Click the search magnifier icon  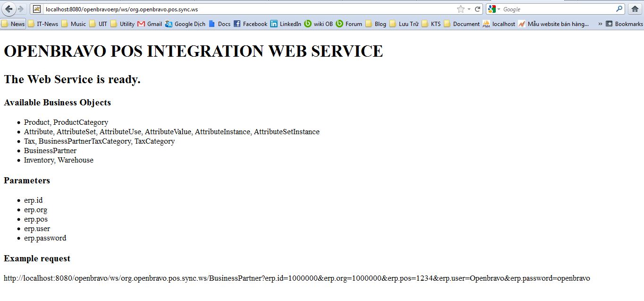coord(619,9)
